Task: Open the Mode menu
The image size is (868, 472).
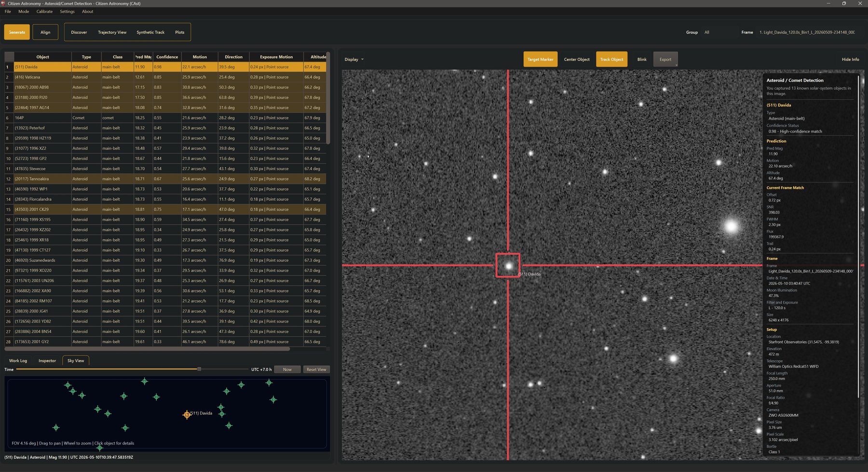Action: point(24,12)
